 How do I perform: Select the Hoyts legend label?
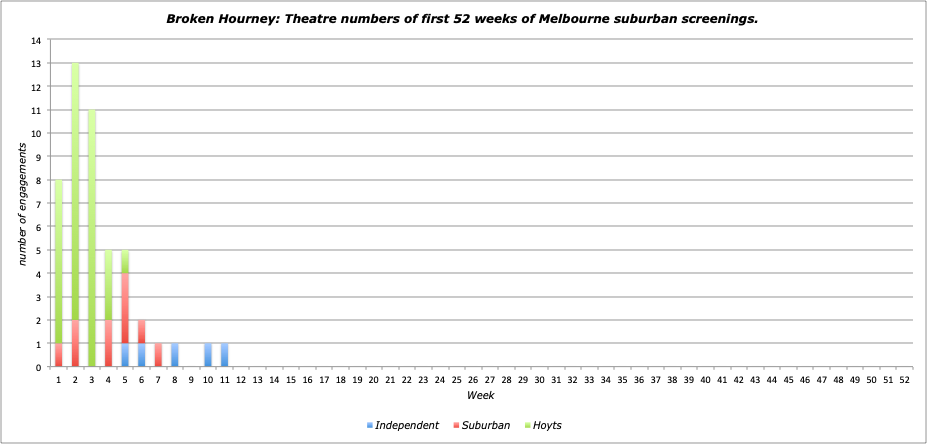[x=547, y=426]
